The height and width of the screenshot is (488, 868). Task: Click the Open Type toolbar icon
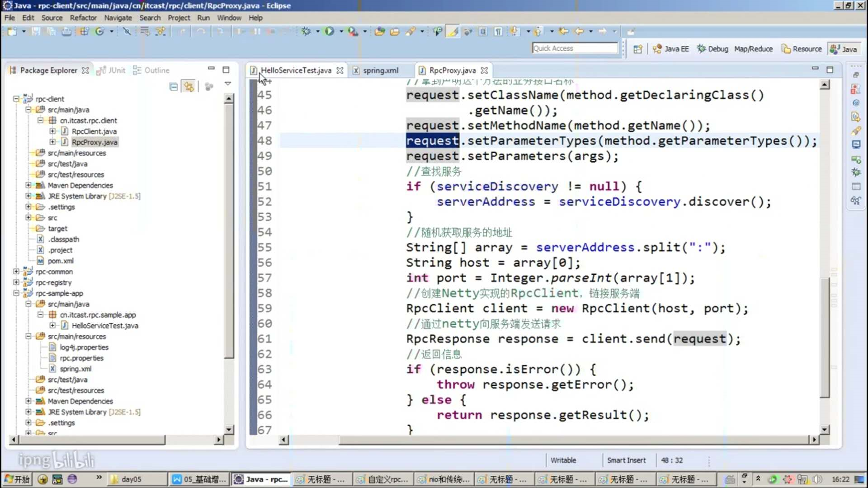(380, 32)
